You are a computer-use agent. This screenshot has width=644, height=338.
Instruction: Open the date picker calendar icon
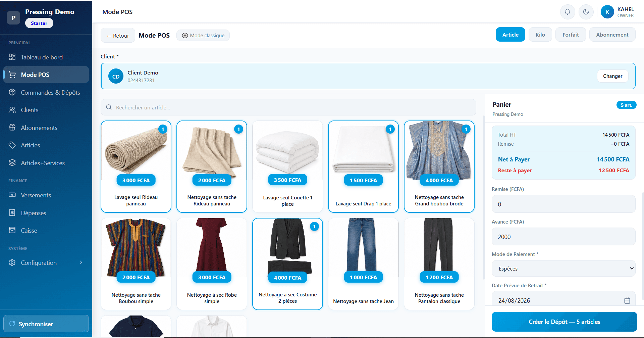[x=627, y=301]
